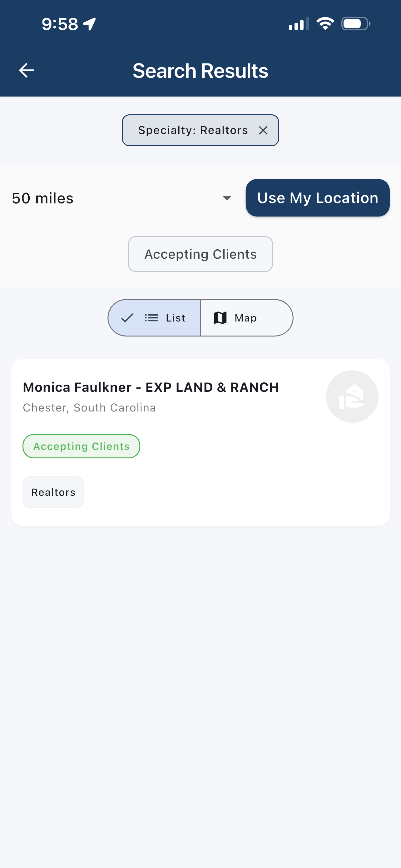The width and height of the screenshot is (401, 868).
Task: Toggle the Accepting Clients filter chip
Action: 200,254
